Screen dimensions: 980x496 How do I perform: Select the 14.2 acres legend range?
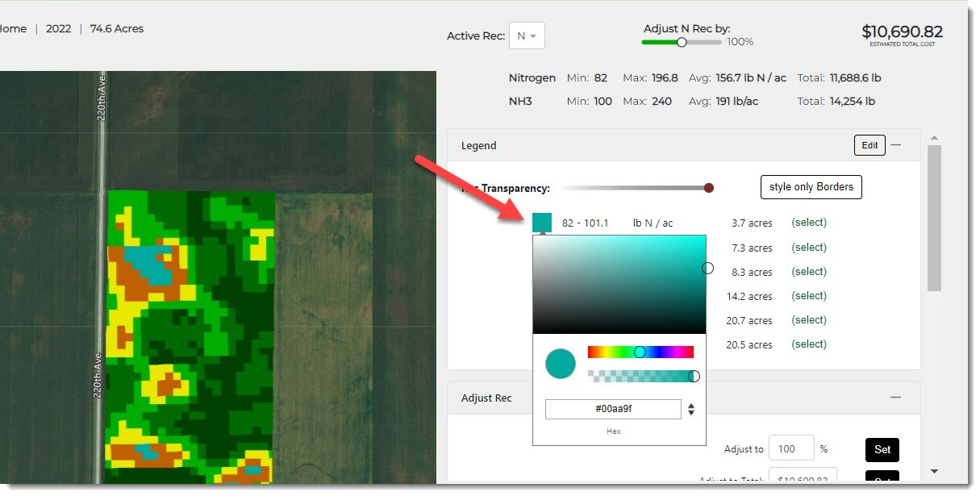809,296
